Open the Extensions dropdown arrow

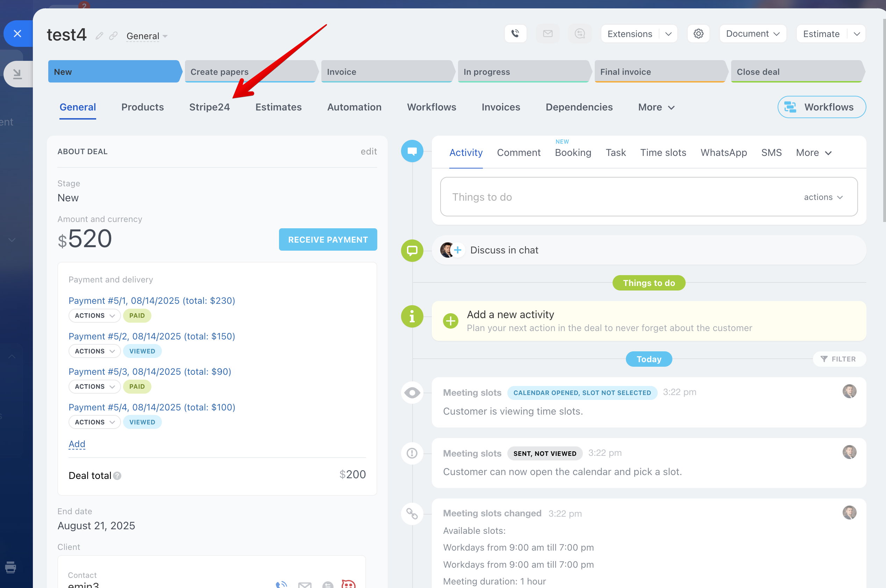click(668, 34)
